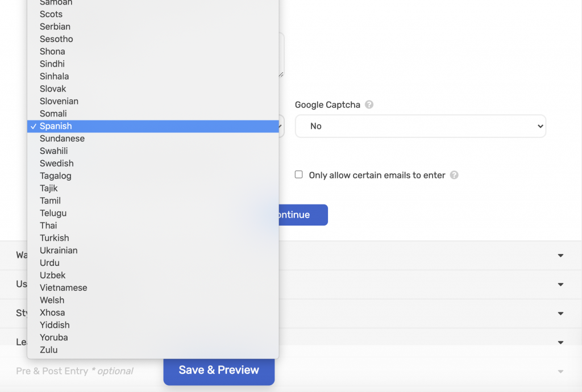Select Welsh from the language options
This screenshot has width=582, height=392.
(52, 301)
